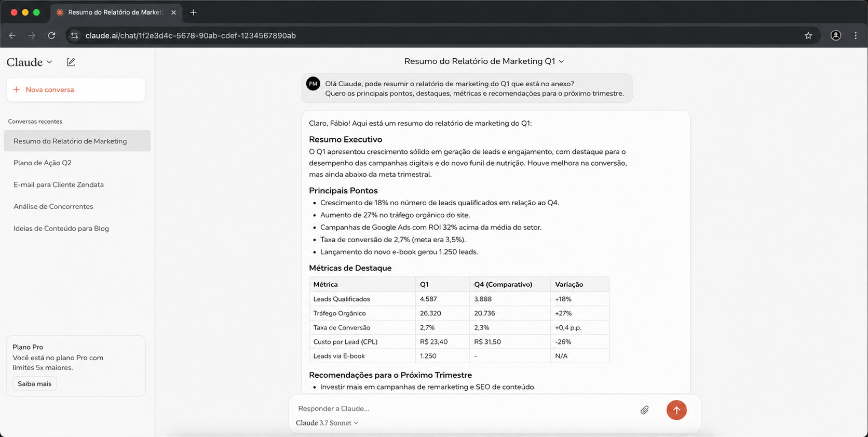
Task: Open a new browser tab
Action: (193, 12)
